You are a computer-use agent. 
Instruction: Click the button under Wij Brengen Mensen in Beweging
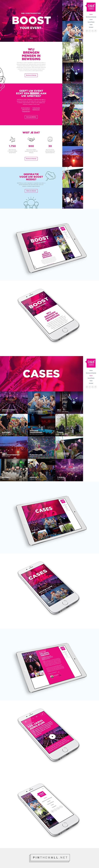point(31,75)
